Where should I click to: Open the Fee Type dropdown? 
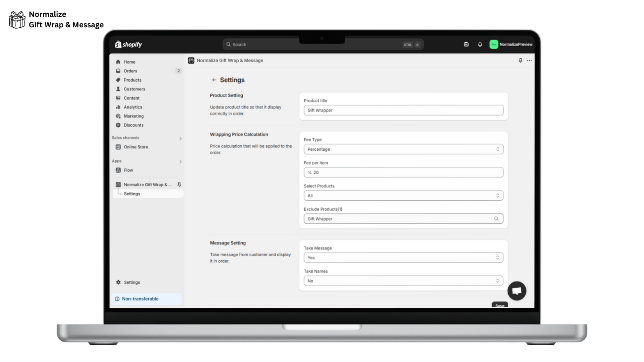tap(403, 149)
